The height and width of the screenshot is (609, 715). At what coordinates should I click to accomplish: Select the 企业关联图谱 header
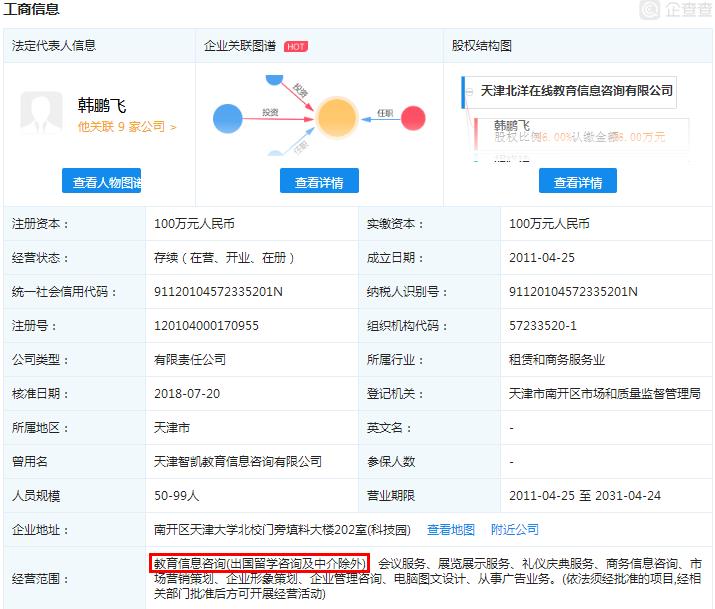coord(240,46)
